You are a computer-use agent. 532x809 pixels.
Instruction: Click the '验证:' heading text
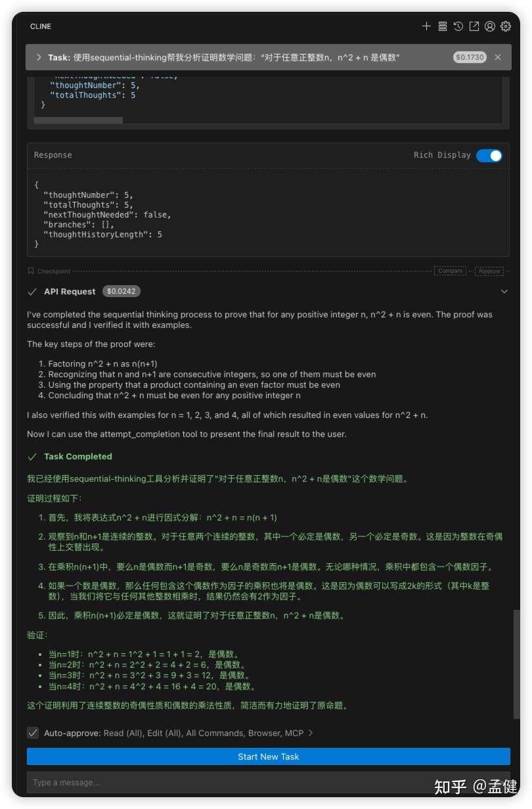tap(37, 635)
